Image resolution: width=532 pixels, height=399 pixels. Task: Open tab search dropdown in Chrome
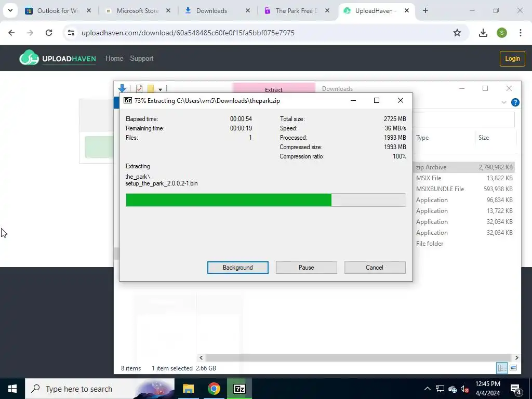coord(10,10)
